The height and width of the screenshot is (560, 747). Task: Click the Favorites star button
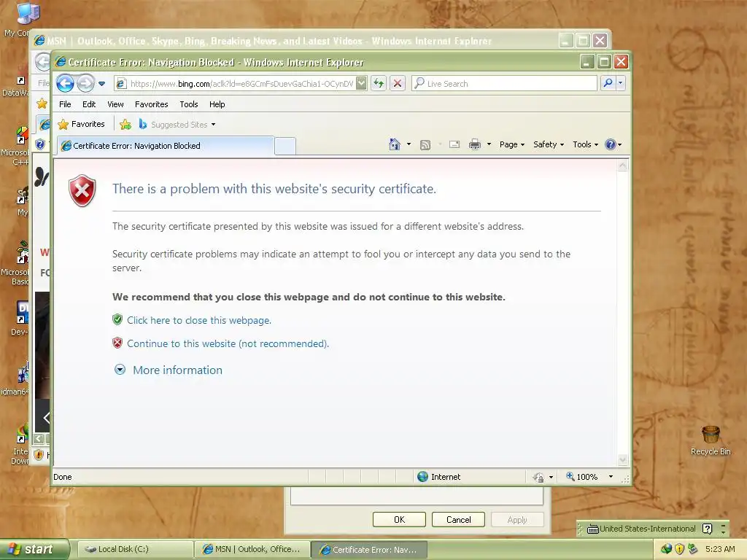pyautogui.click(x=81, y=124)
